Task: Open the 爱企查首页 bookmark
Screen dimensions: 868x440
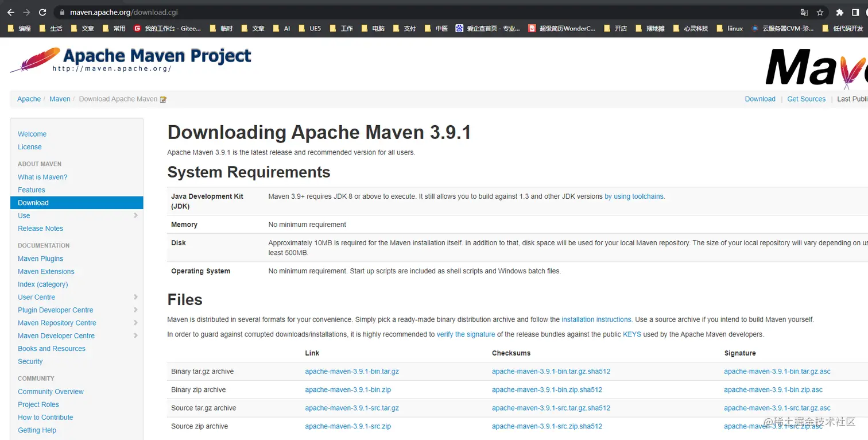Action: (x=488, y=28)
